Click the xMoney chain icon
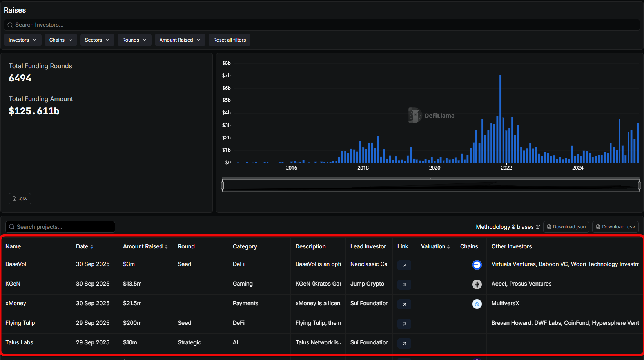The width and height of the screenshot is (644, 360). 477,304
